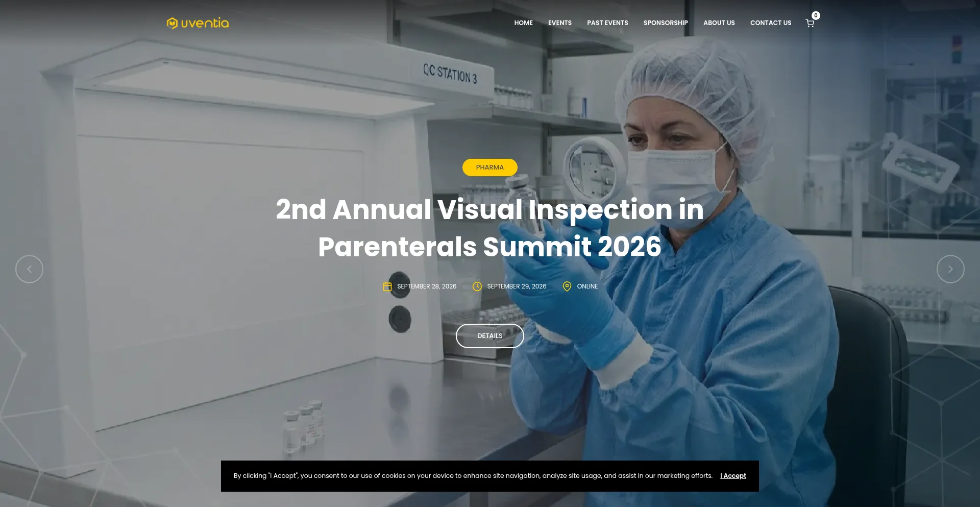980x507 pixels.
Task: Accept cookies with I Accept link
Action: (733, 476)
